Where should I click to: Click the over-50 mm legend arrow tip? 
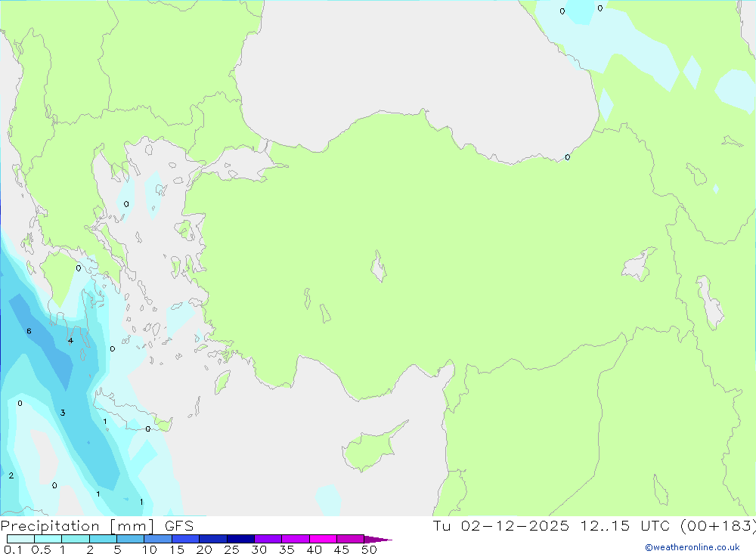(378, 540)
